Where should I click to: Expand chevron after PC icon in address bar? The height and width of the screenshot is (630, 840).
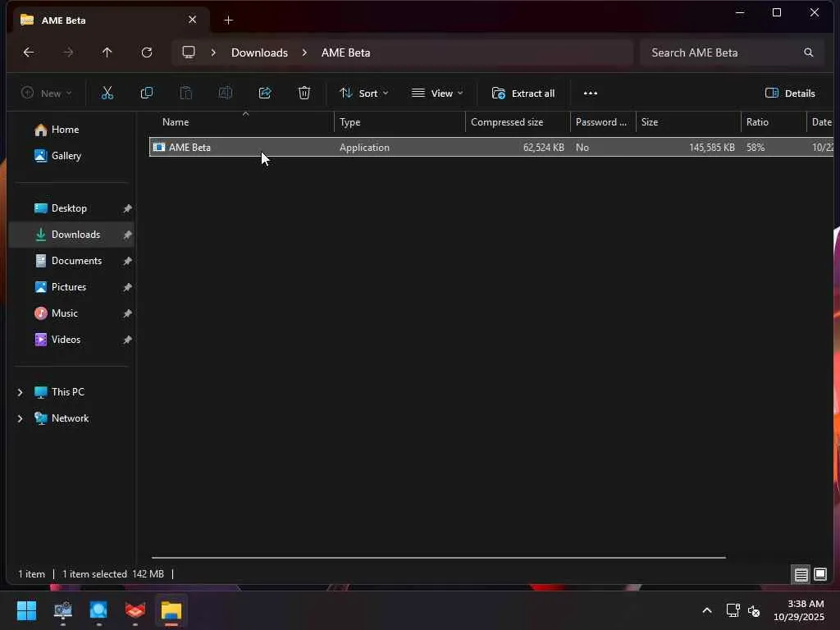[213, 52]
